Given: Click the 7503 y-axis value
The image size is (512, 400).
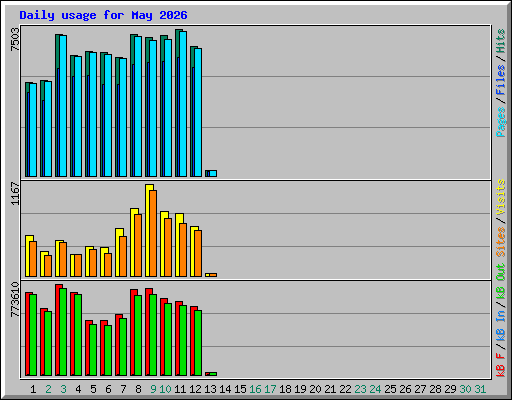Looking at the screenshot, I should [15, 40].
